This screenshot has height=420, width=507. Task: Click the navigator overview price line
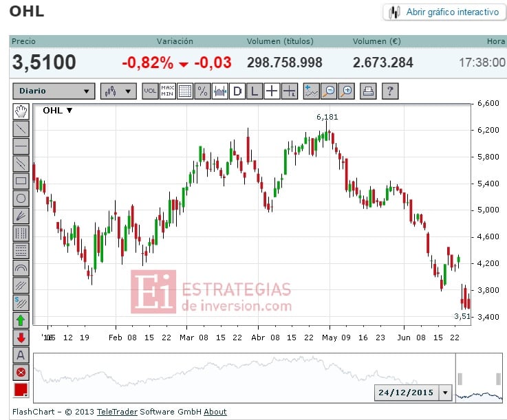(226, 371)
